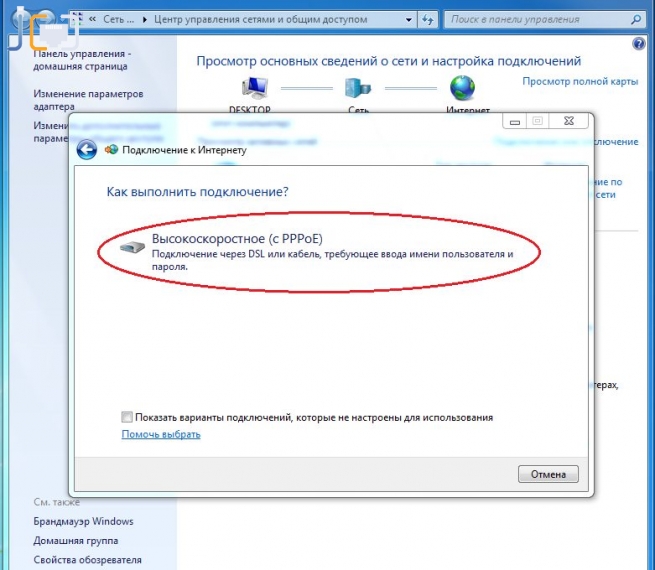Click the Подключение к Интернету title icon

[111, 149]
